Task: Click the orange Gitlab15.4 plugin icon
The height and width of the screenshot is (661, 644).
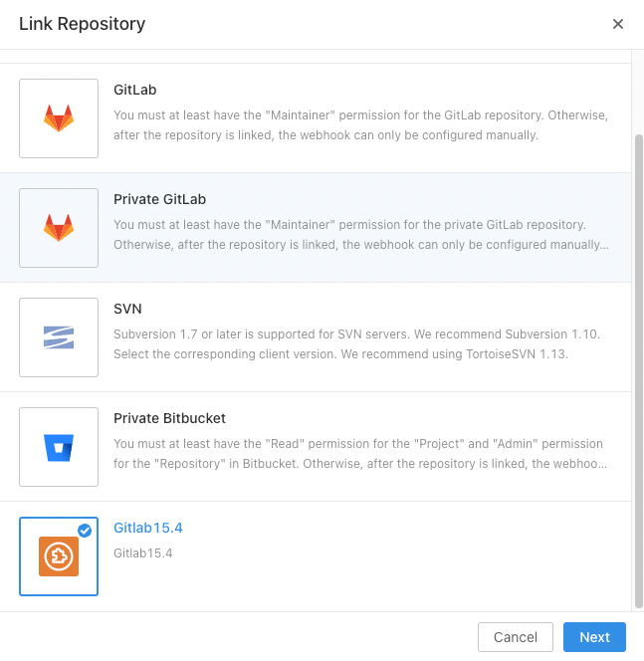Action: [59, 556]
